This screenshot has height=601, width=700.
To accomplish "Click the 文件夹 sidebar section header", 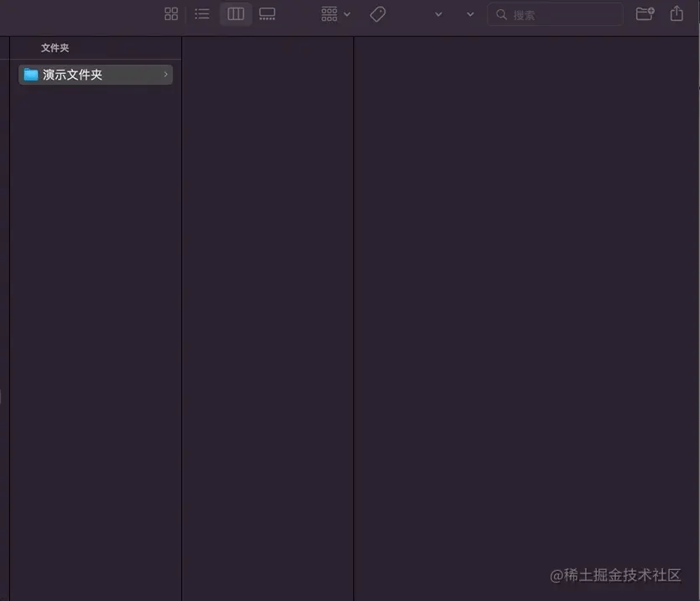I will click(x=54, y=48).
